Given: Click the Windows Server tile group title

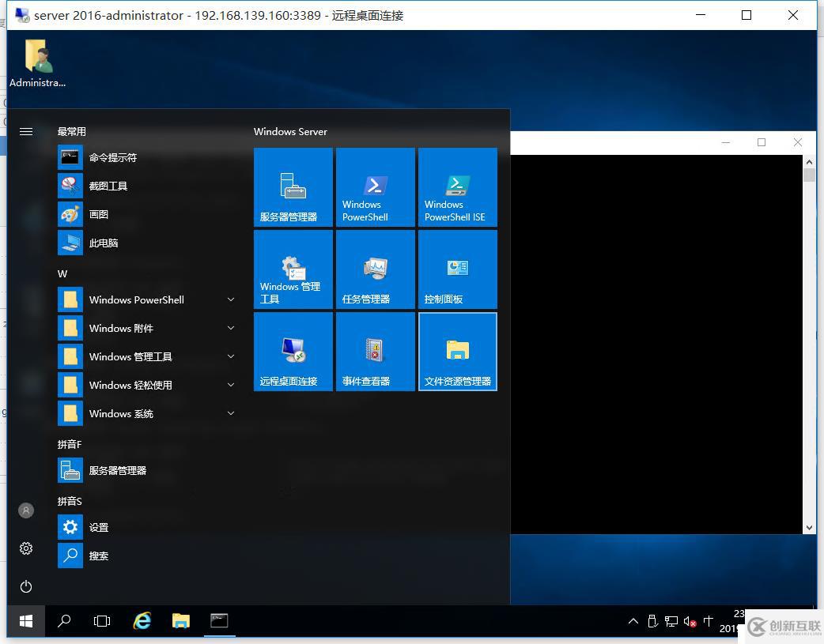Looking at the screenshot, I should point(290,131).
